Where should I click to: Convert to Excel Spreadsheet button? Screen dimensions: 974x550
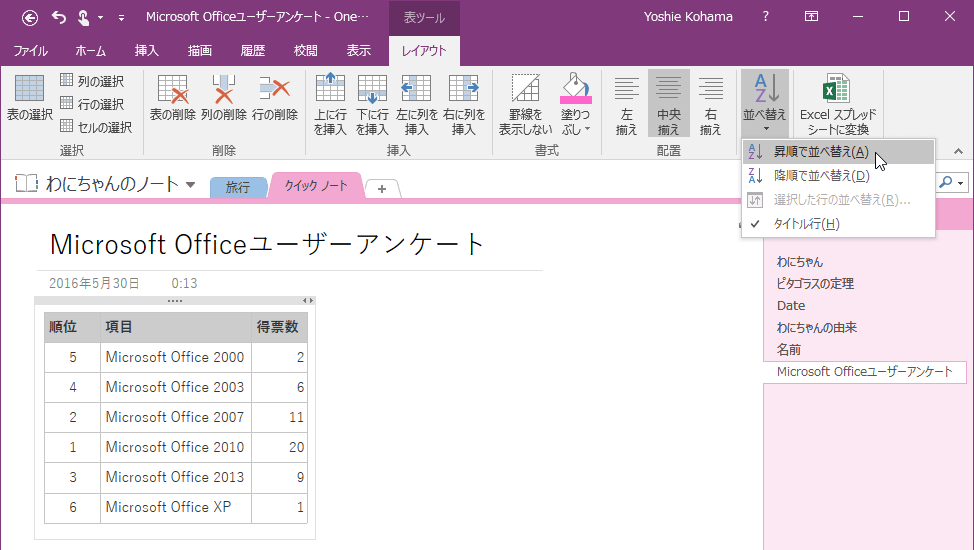tap(838, 104)
